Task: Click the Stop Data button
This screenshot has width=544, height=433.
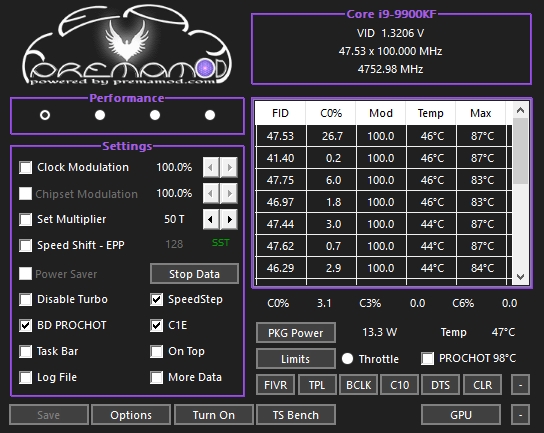Action: [194, 274]
